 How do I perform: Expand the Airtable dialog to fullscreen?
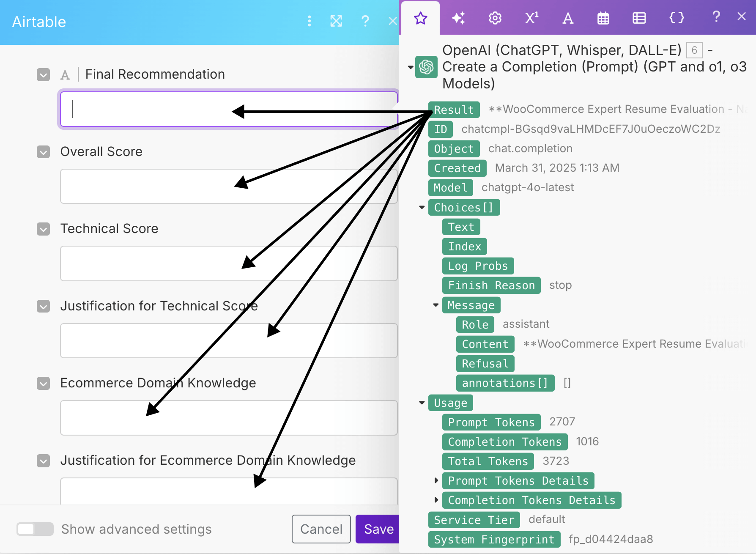[336, 21]
